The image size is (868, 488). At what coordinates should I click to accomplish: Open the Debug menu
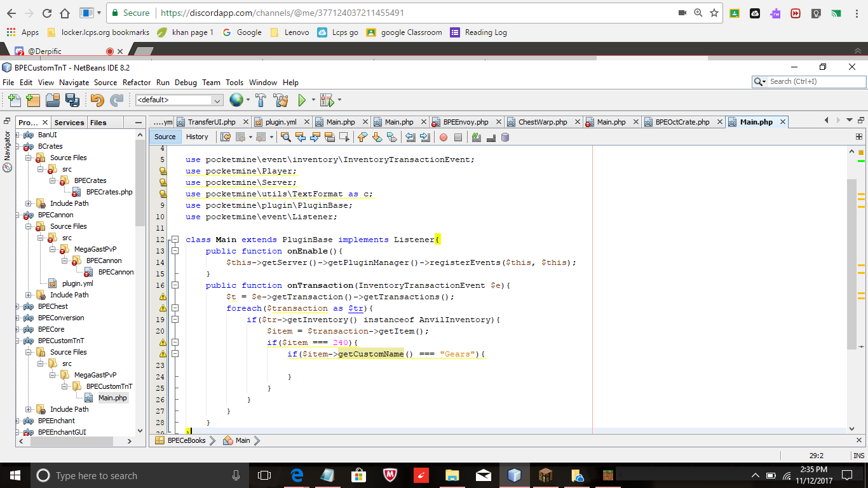pos(186,83)
